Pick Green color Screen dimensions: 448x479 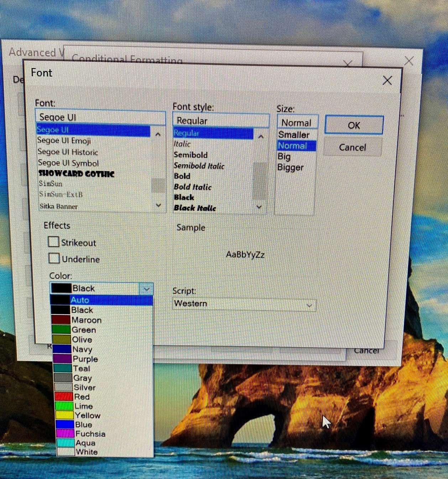pos(103,330)
